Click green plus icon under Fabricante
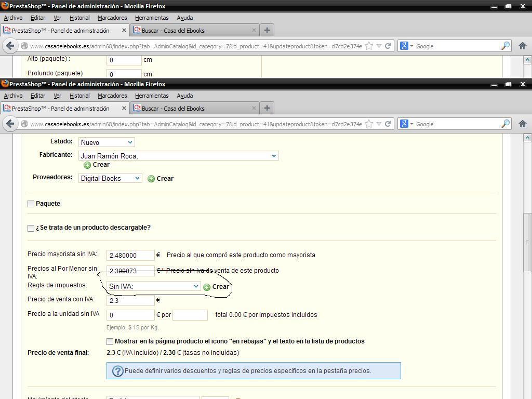The image size is (532, 399). click(x=87, y=165)
